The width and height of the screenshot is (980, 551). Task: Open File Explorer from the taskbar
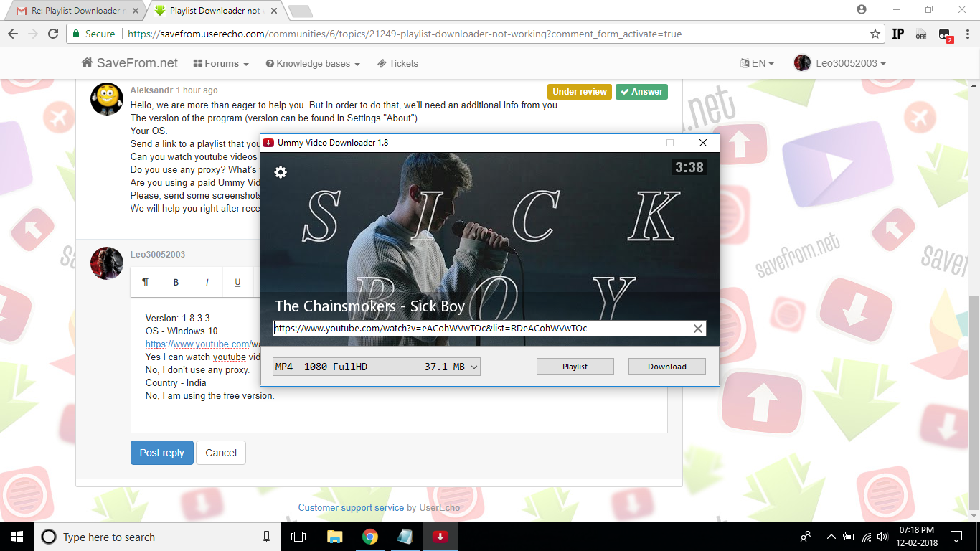[334, 537]
